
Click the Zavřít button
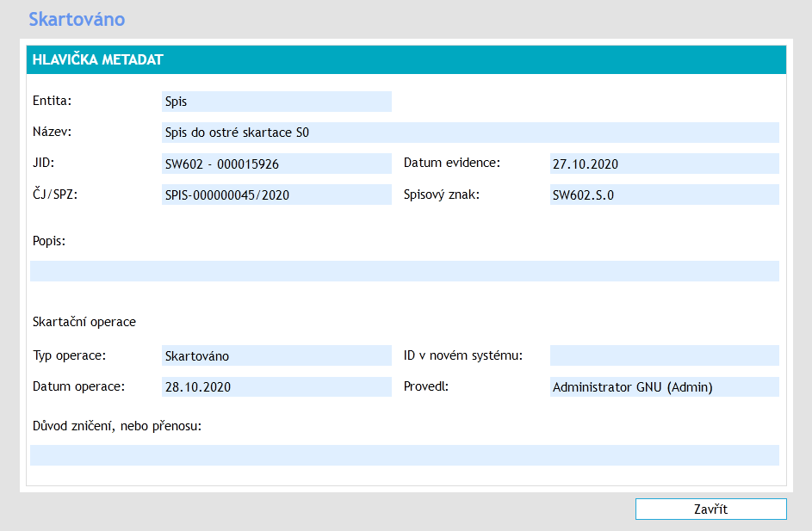pos(710,509)
